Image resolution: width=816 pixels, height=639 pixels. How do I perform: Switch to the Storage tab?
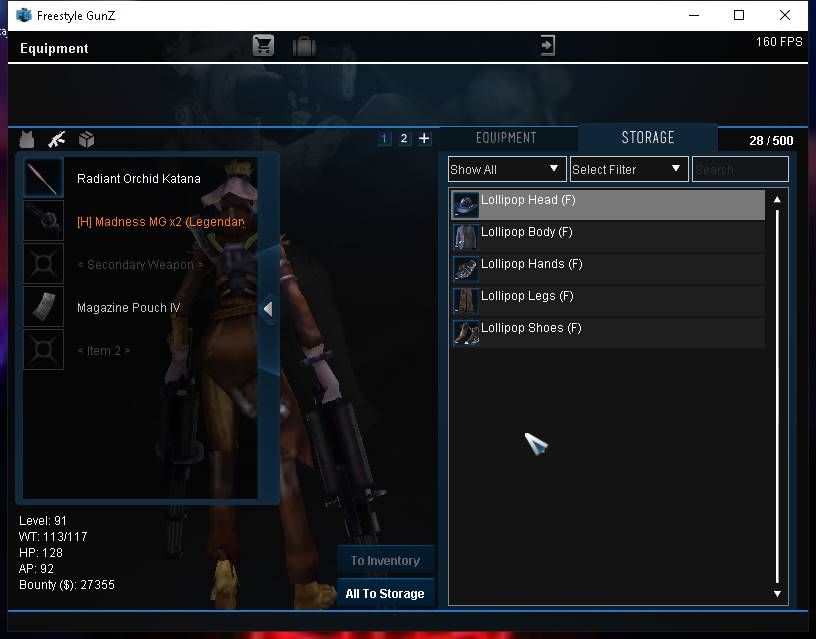pos(648,137)
